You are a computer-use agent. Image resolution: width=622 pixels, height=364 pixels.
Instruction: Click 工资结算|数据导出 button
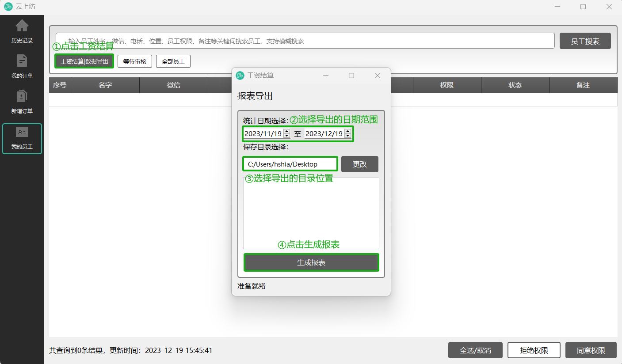84,61
